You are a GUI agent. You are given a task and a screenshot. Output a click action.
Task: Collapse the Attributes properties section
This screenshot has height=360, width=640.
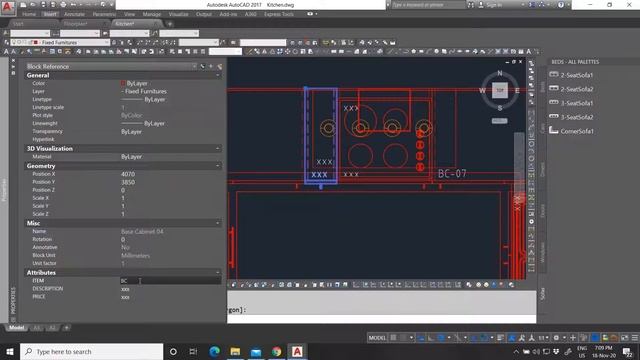tap(217, 272)
